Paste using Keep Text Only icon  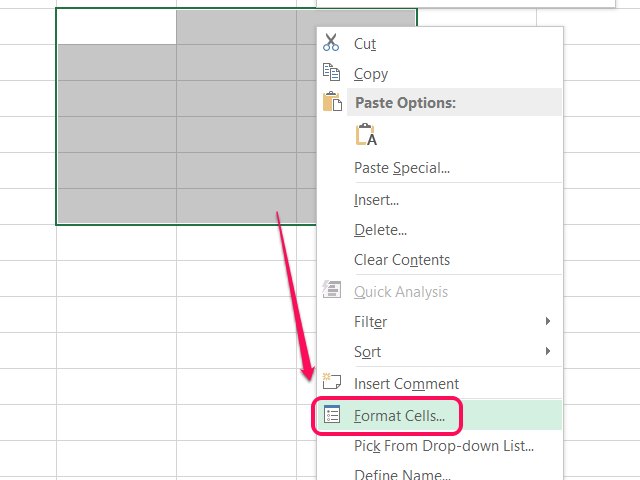[366, 134]
